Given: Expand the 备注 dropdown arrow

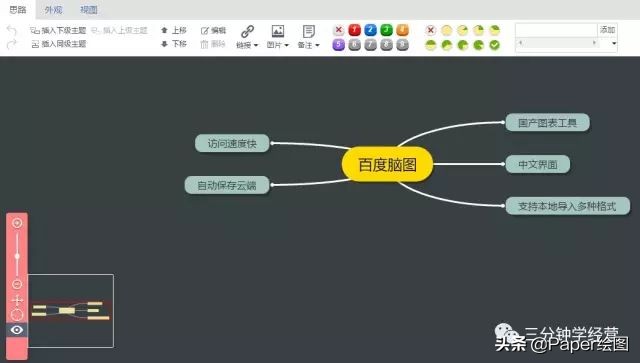Looking at the screenshot, I should pos(317,45).
